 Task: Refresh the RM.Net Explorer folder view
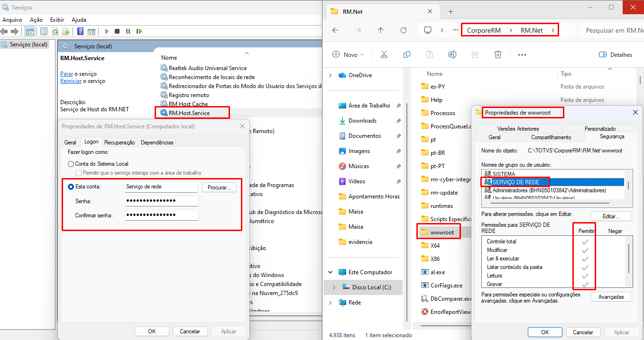(x=404, y=30)
